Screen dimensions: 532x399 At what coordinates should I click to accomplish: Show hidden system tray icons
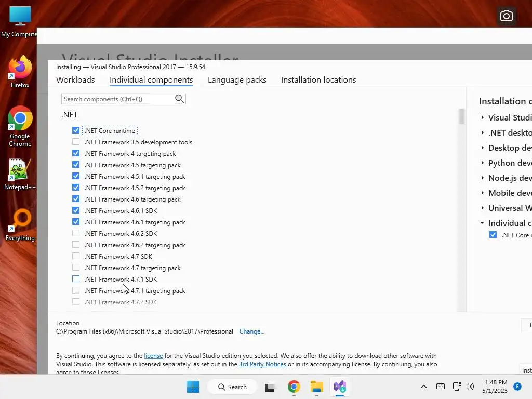(424, 387)
